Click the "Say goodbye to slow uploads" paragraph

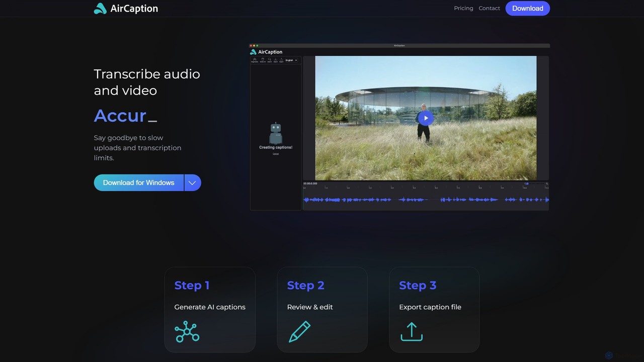tap(137, 148)
